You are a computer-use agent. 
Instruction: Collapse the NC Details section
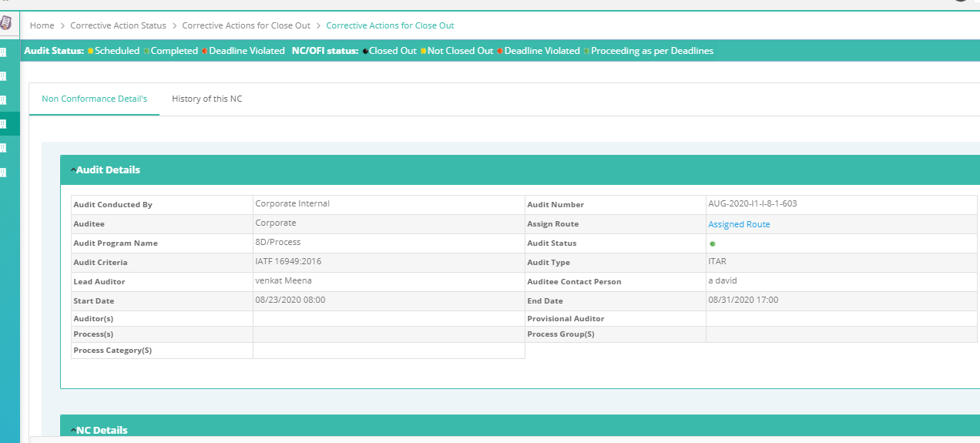(x=99, y=430)
